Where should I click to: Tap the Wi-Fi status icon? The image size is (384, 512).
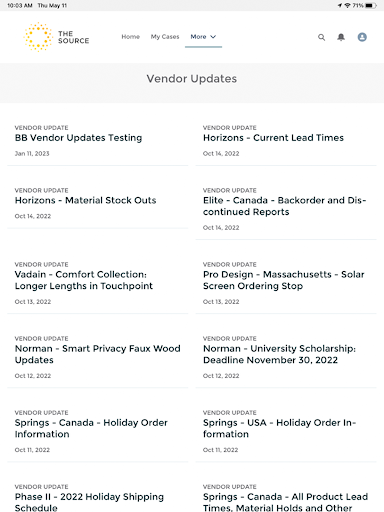tap(348, 5)
